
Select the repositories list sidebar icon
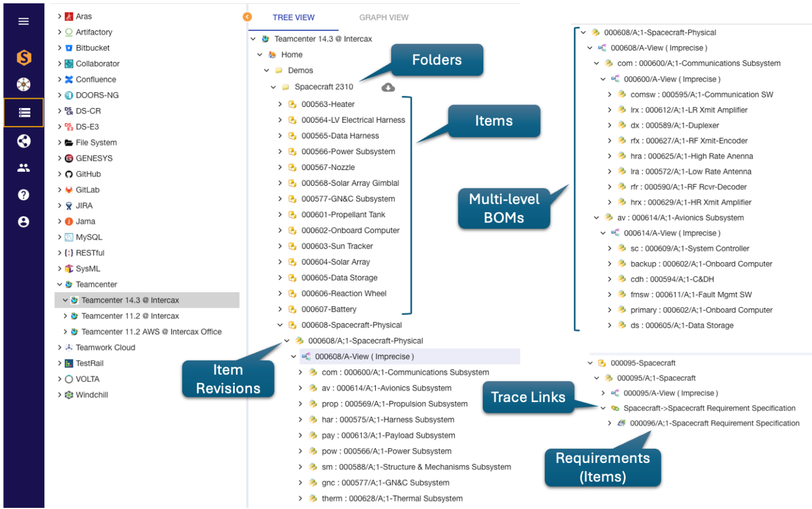tap(24, 113)
